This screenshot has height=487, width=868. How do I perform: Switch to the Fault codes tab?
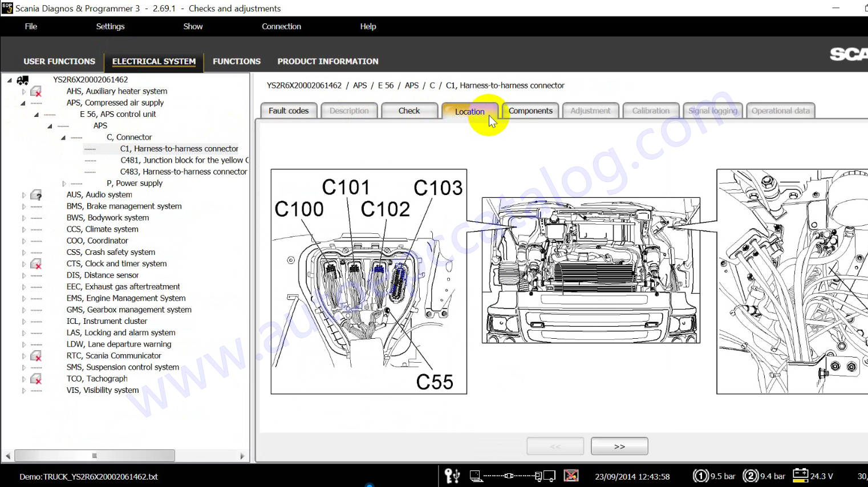coord(289,111)
